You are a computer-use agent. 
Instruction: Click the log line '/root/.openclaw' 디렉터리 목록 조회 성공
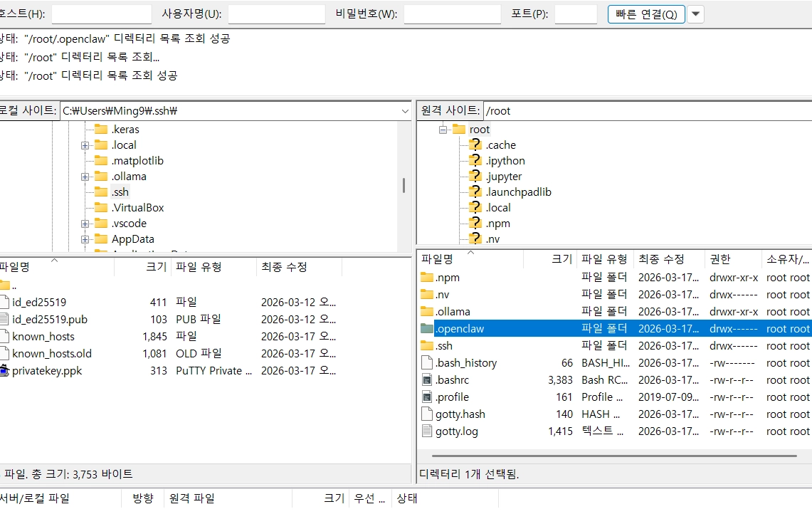[x=115, y=38]
